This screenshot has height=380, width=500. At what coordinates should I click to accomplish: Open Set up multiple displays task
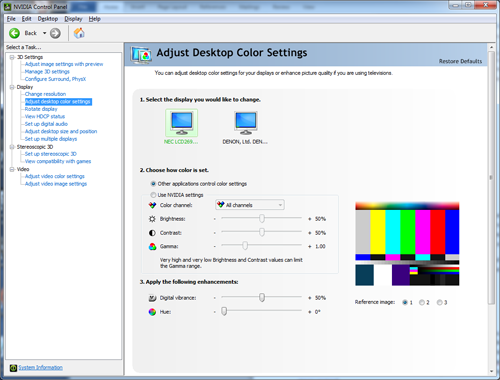click(x=51, y=139)
